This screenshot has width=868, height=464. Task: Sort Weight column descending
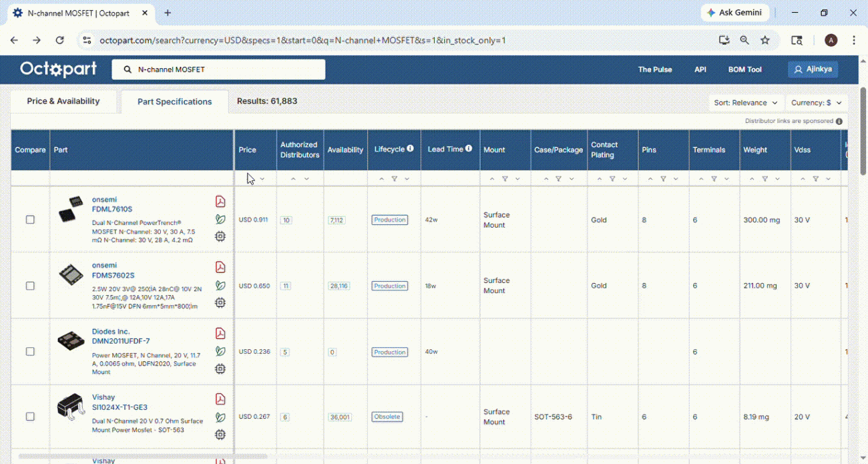point(777,179)
